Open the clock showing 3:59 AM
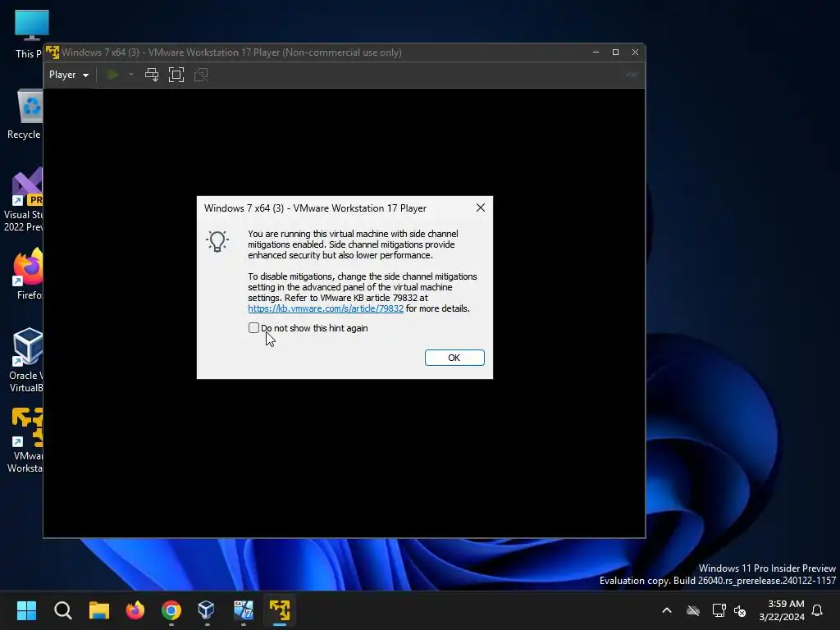 (x=782, y=610)
